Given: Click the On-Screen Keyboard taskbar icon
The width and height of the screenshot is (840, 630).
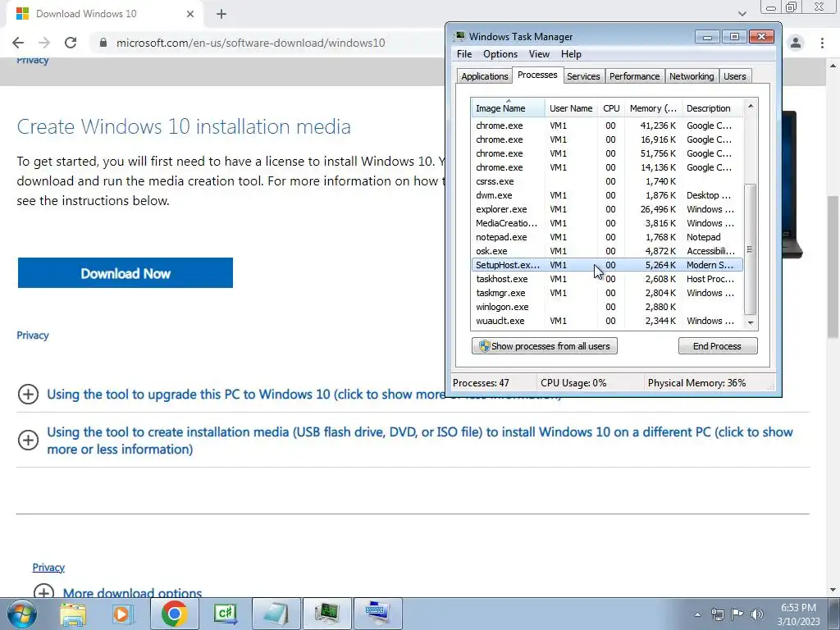Looking at the screenshot, I should [377, 614].
